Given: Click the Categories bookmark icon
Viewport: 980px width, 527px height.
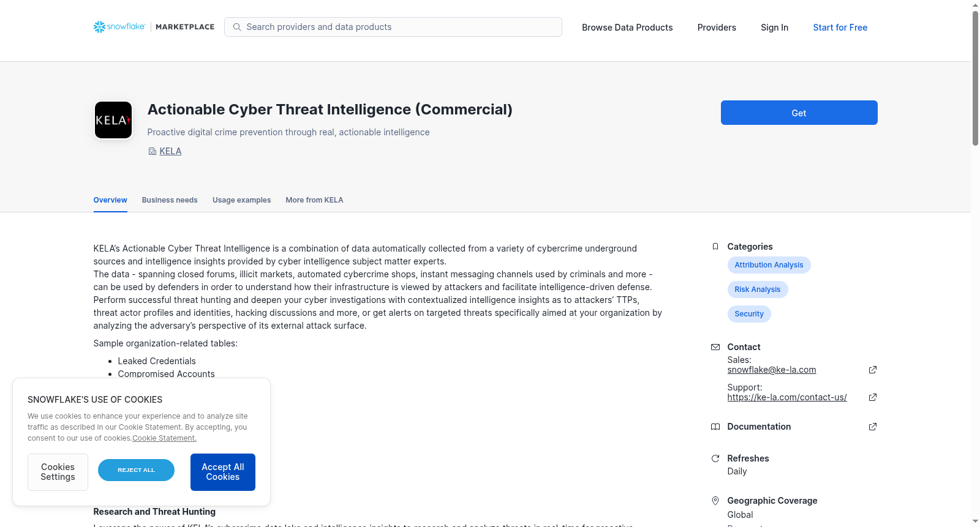Looking at the screenshot, I should click(x=715, y=247).
